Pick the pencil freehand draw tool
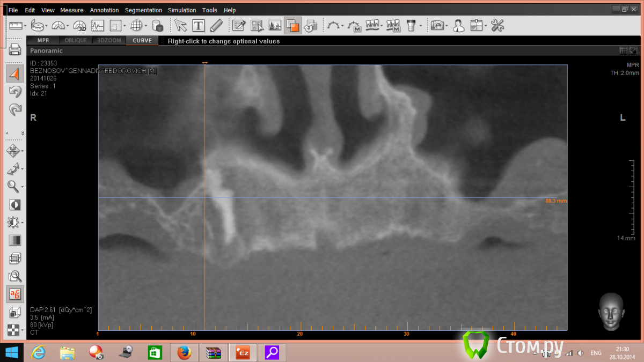The height and width of the screenshot is (362, 644). click(x=216, y=25)
